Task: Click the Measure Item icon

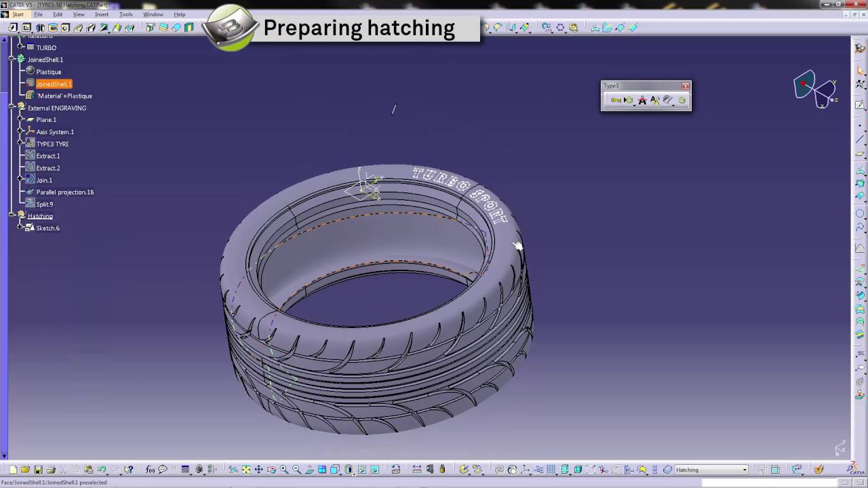Action: [x=430, y=469]
